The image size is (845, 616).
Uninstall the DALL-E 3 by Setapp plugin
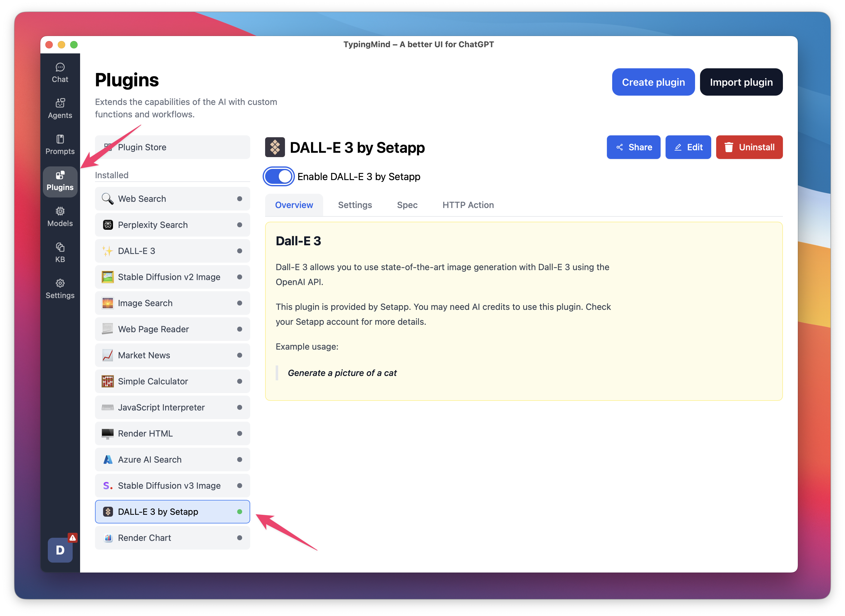pos(749,147)
